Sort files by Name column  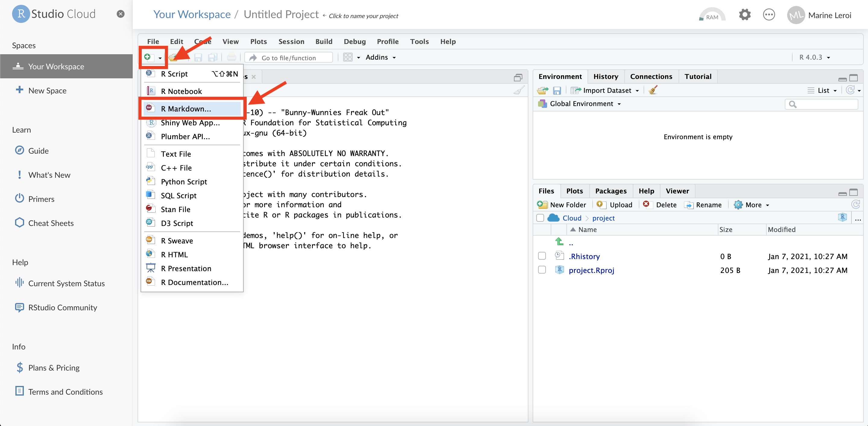click(587, 229)
